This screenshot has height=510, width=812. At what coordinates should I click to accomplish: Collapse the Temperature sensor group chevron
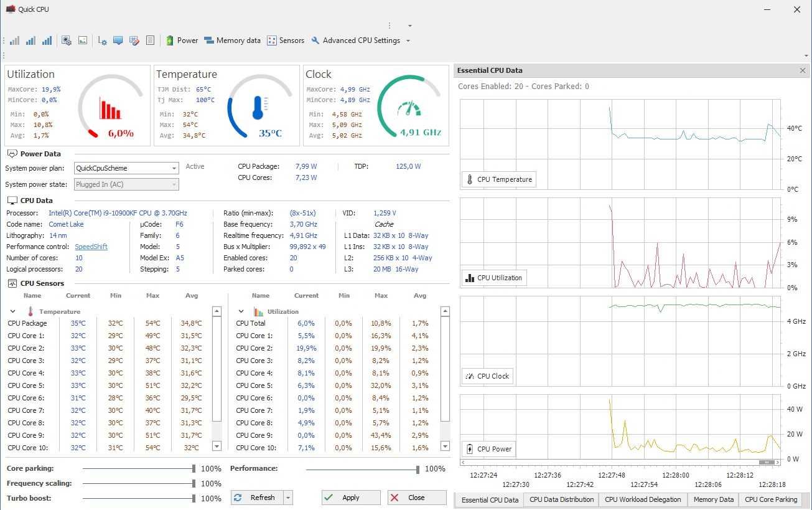tap(12, 311)
